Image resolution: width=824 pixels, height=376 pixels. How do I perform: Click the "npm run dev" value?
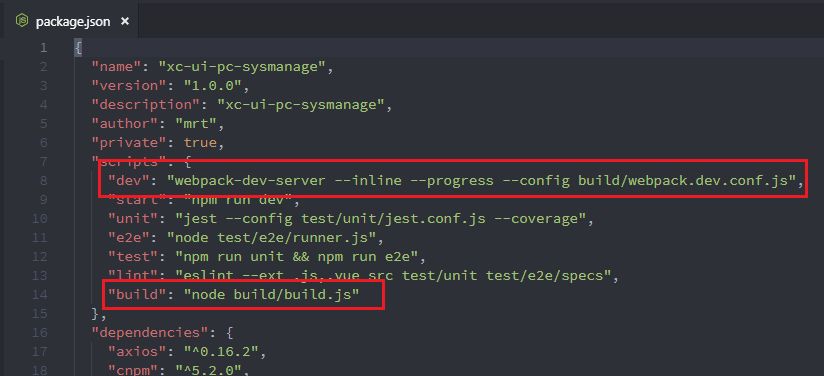[238, 199]
